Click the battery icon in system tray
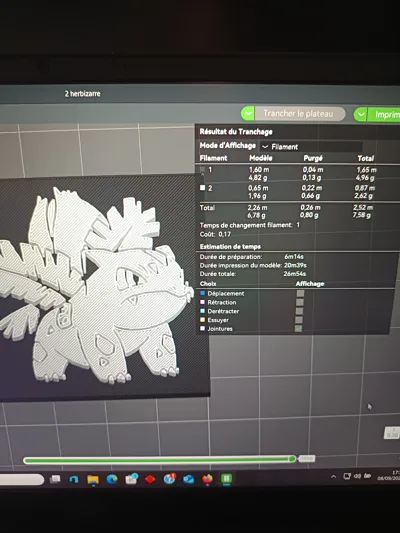This screenshot has height=533, width=400. click(367, 476)
